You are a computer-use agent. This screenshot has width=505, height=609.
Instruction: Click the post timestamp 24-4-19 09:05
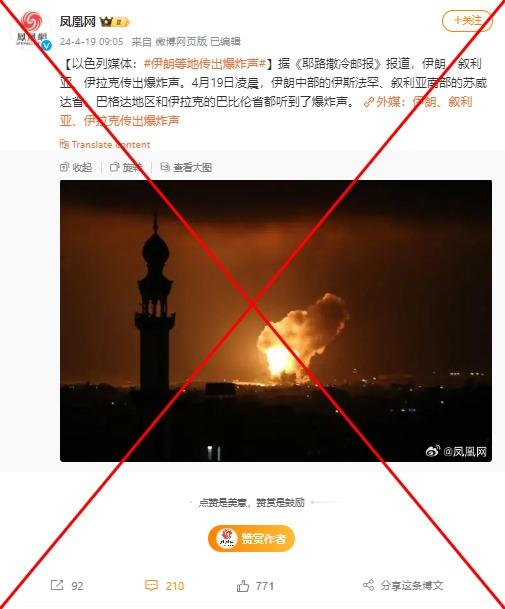(x=92, y=42)
